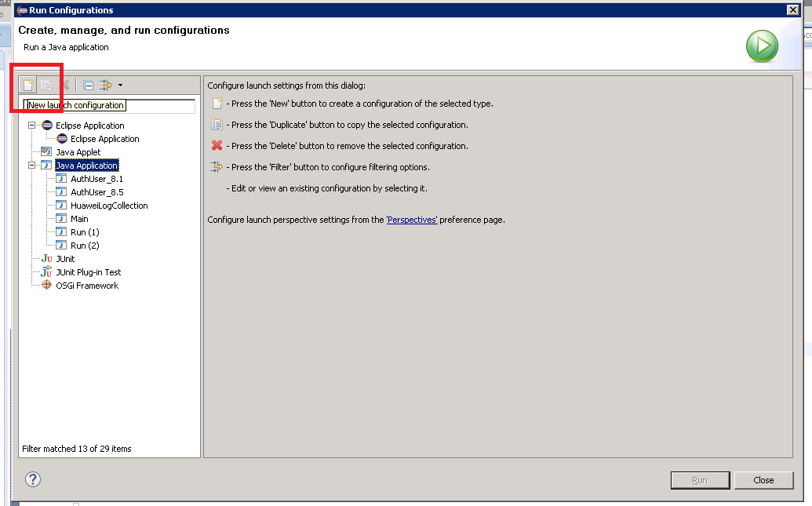The width and height of the screenshot is (812, 506).
Task: Click the OSGi Framework icon
Action: (x=46, y=286)
